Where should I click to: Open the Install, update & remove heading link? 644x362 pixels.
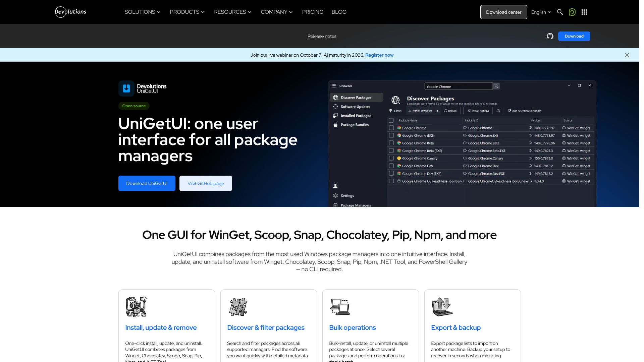(161, 328)
